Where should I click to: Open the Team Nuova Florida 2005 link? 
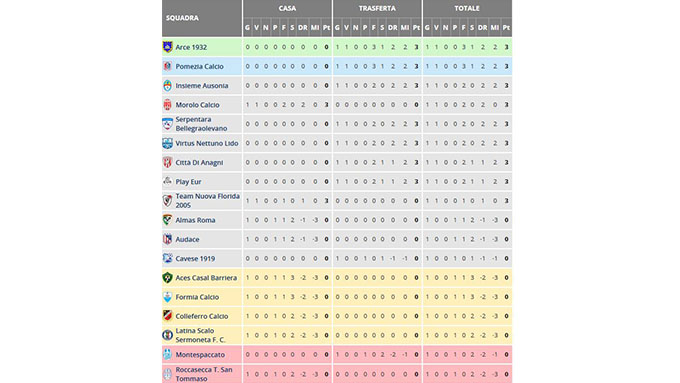point(207,200)
